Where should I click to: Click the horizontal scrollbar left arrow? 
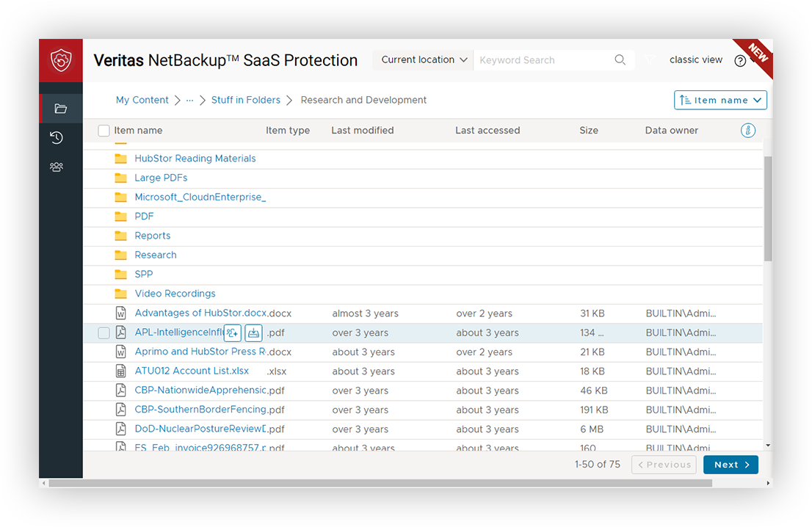44,483
